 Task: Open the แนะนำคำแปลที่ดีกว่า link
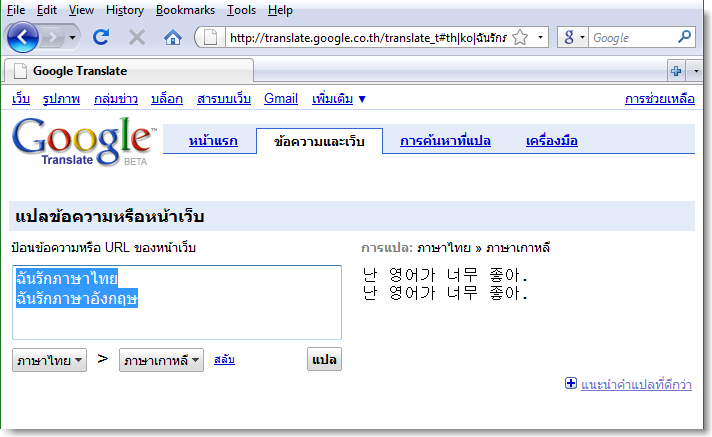tap(636, 384)
